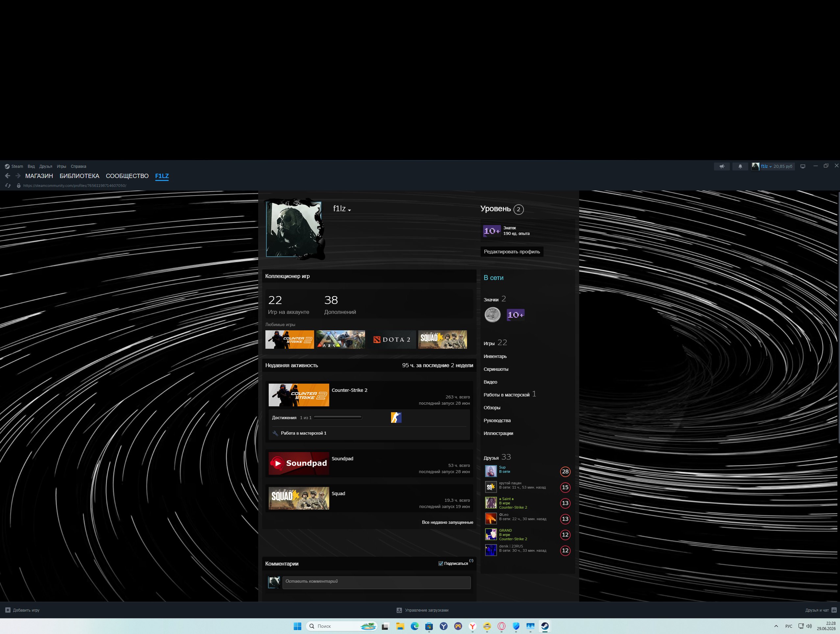Screen dimensions: 840x634
Task: Open Инвентарь link
Action: click(495, 356)
